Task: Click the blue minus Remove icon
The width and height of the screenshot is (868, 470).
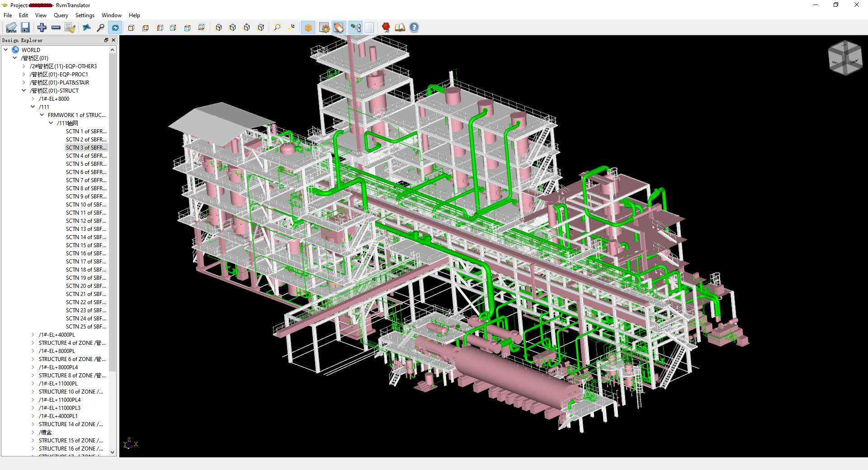Action: pos(56,28)
